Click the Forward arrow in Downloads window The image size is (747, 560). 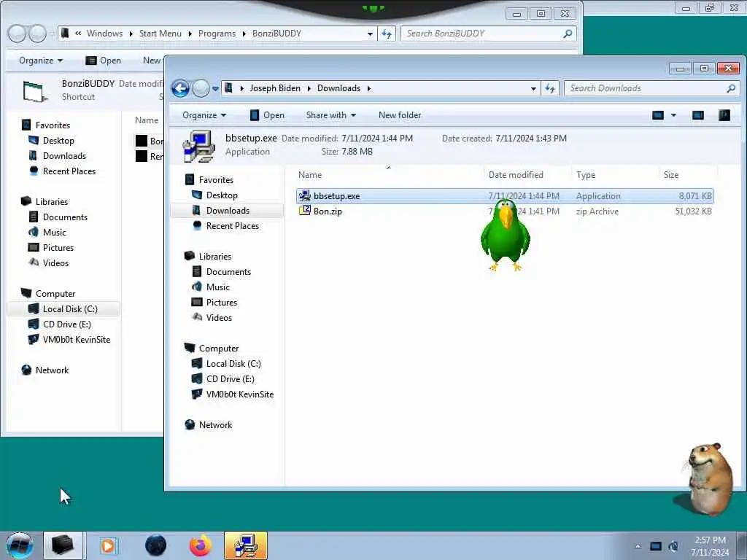tap(201, 88)
